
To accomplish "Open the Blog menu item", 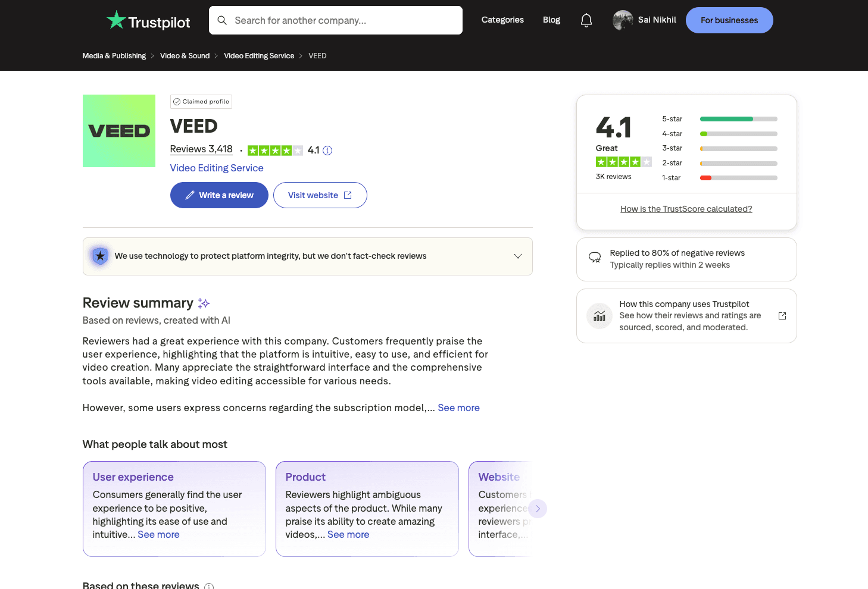I will (551, 20).
